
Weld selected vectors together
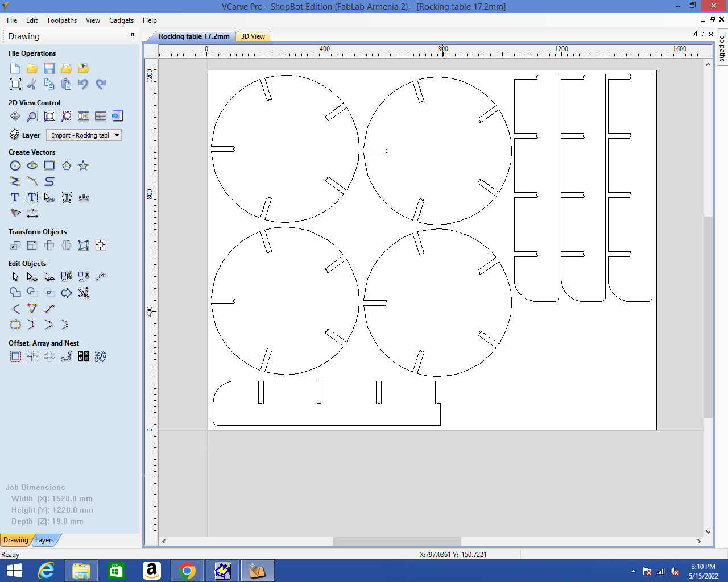15,293
